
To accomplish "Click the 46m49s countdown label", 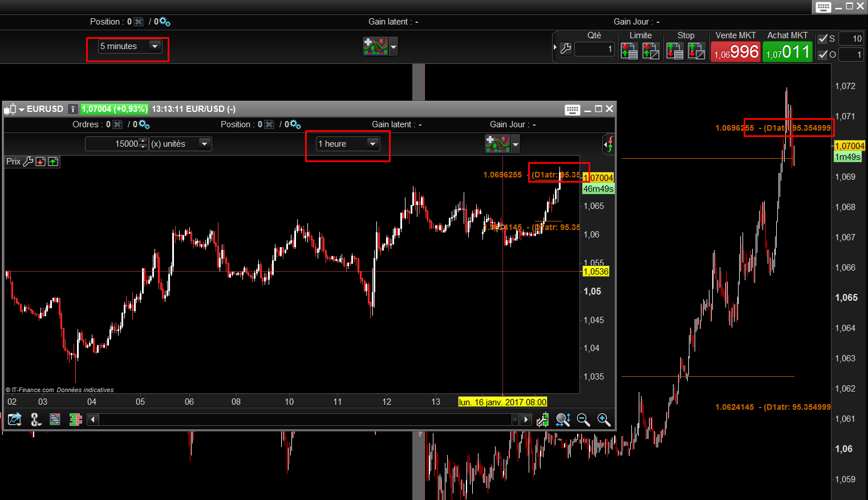I will [598, 189].
